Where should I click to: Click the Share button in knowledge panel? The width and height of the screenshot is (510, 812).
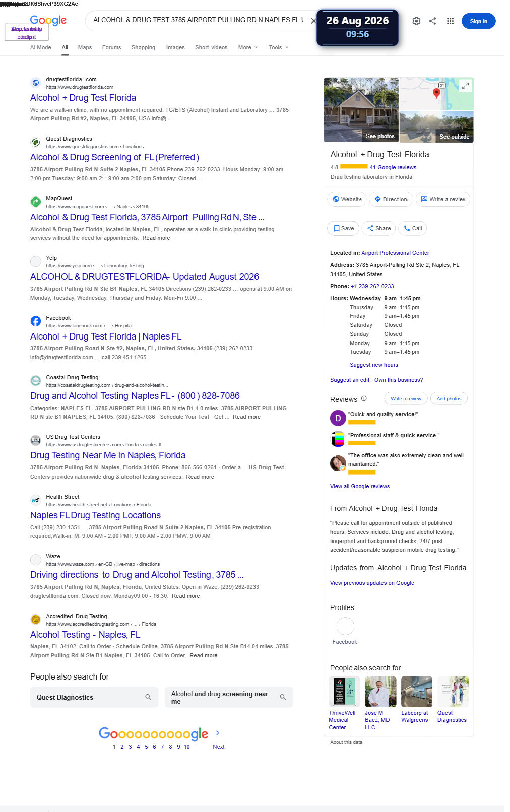click(379, 228)
